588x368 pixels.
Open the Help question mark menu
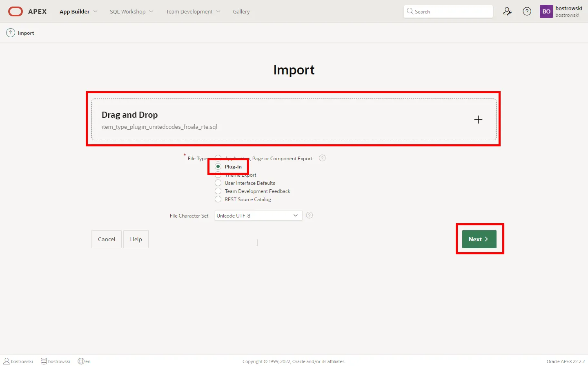click(x=527, y=11)
